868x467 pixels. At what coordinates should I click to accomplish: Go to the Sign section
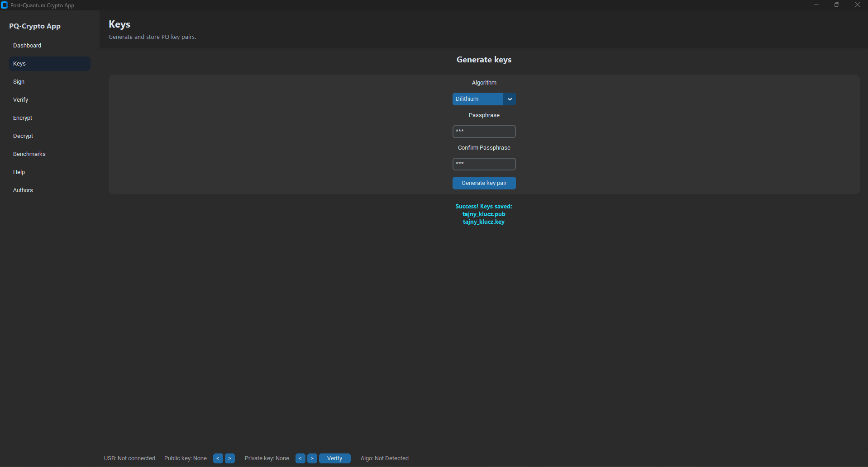(19, 82)
